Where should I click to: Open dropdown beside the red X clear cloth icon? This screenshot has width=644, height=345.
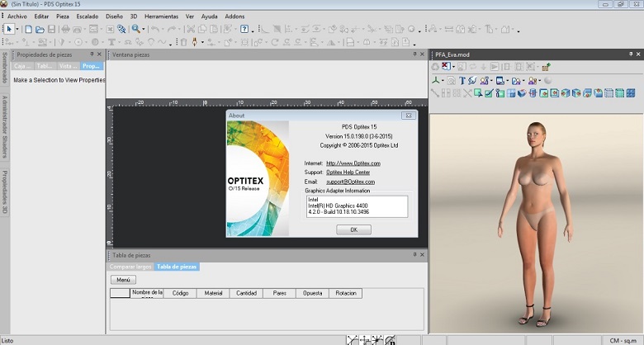[454, 67]
